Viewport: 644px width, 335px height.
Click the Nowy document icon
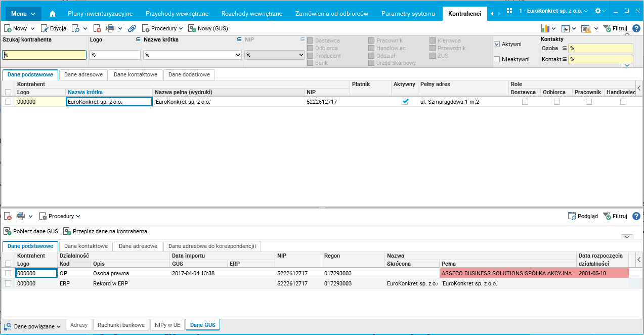click(8, 28)
